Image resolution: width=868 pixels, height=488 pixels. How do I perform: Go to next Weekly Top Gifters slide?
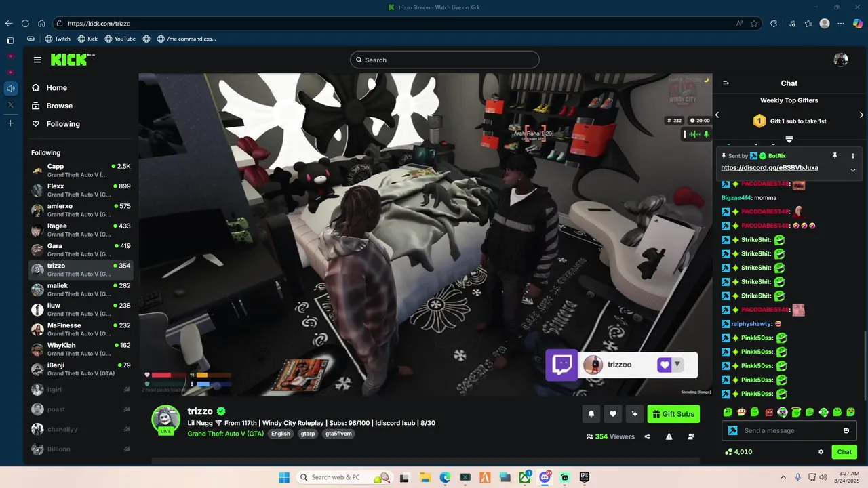(861, 115)
